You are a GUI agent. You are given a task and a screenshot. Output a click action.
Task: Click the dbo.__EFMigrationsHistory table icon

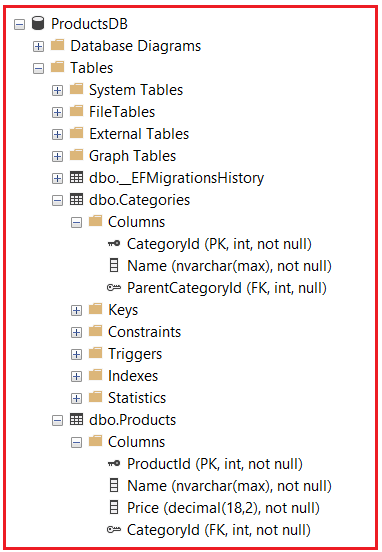click(76, 177)
